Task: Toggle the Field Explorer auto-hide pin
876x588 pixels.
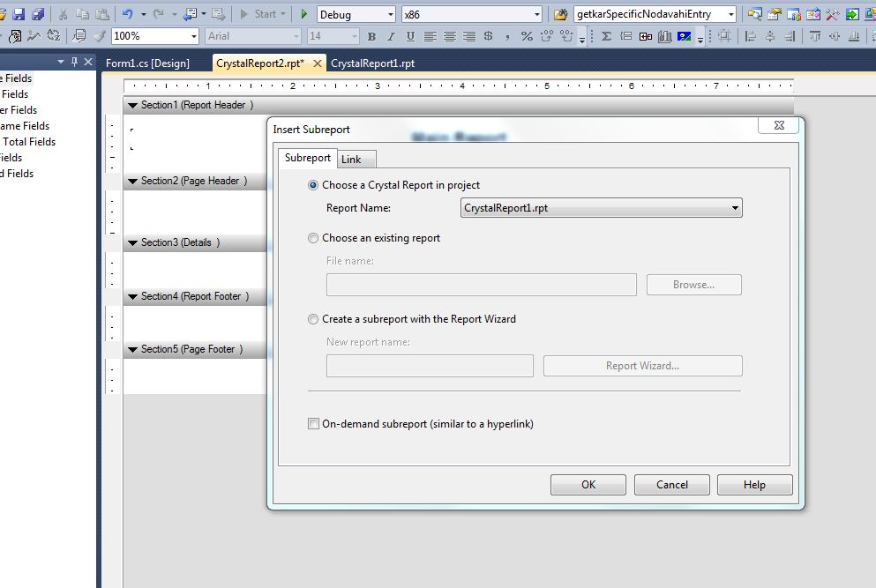Action: 74,62
